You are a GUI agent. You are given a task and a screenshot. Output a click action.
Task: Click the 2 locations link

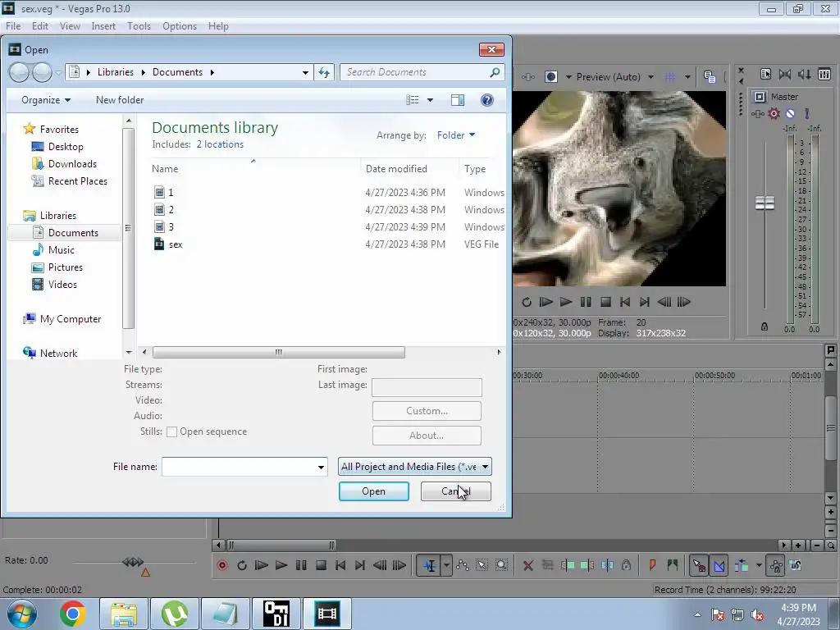[x=220, y=144]
